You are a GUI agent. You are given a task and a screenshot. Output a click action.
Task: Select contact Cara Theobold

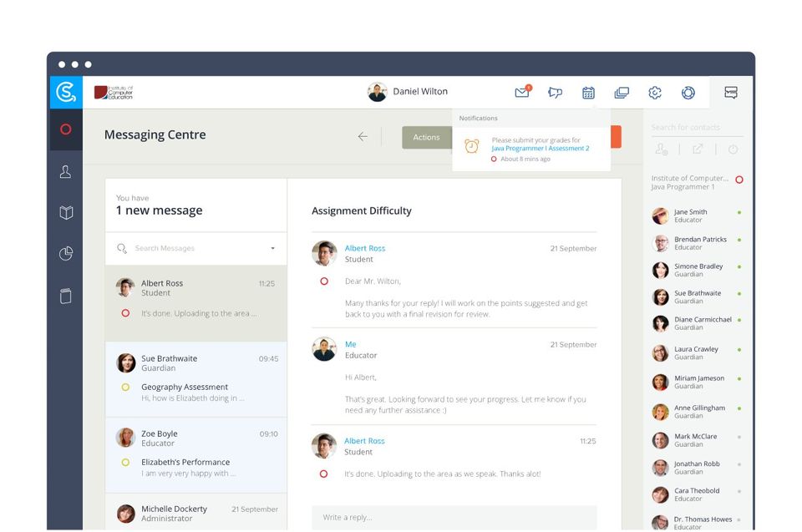click(698, 494)
